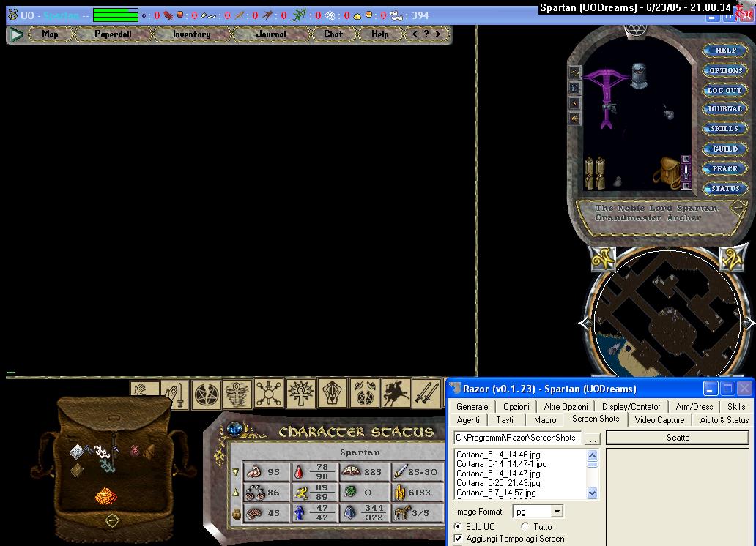
Task: Open the Inventory menu in the top bar
Action: coord(191,34)
